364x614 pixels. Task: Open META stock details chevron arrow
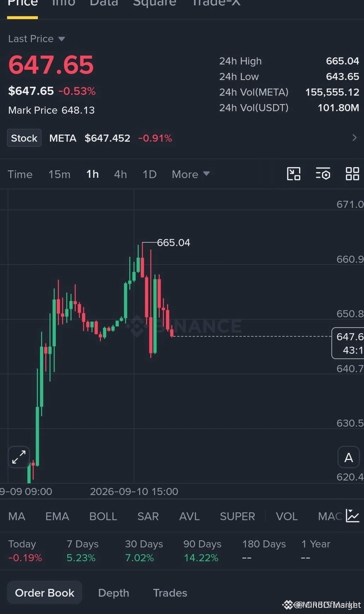pos(354,138)
